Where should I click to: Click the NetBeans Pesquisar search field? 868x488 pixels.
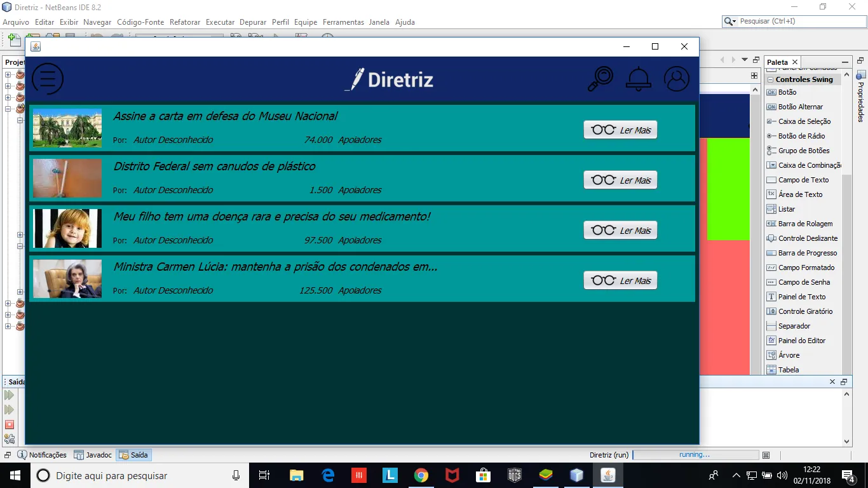[x=800, y=22]
